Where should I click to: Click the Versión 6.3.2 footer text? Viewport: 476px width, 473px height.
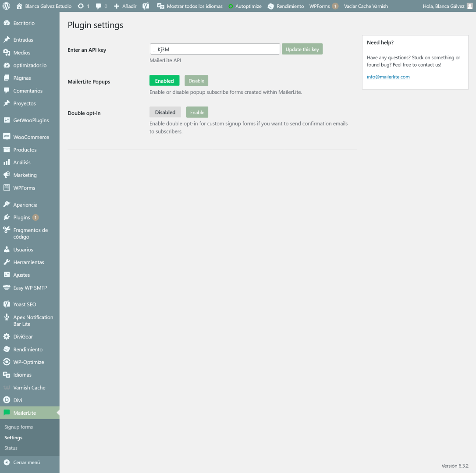(x=455, y=466)
